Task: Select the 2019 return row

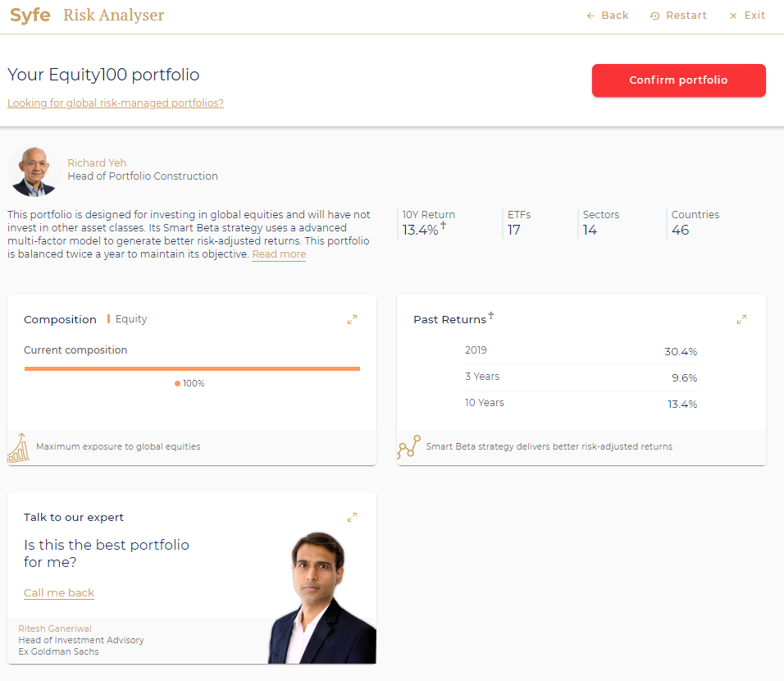Action: point(581,351)
